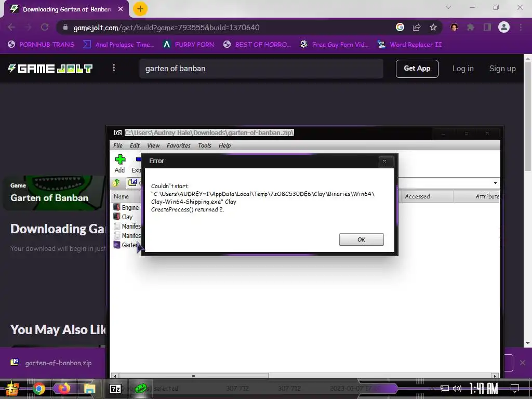Click the Garten of Banban game card
This screenshot has height=399, width=532.
click(x=55, y=193)
